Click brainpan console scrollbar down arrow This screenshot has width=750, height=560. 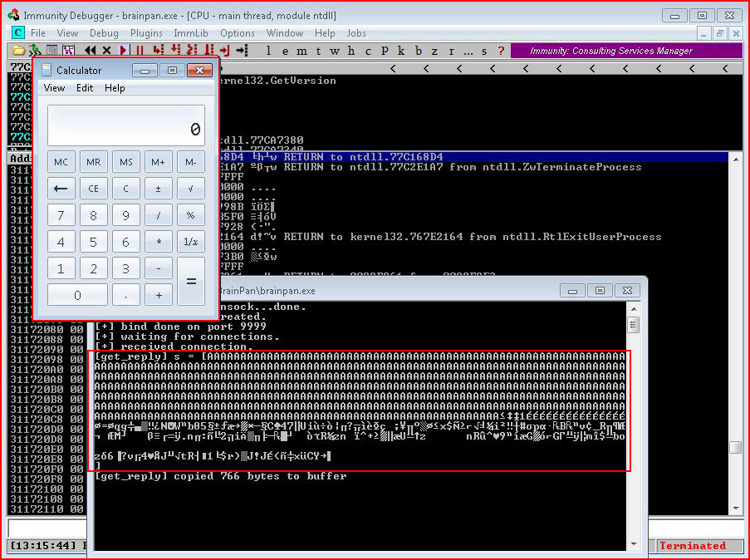(x=633, y=544)
